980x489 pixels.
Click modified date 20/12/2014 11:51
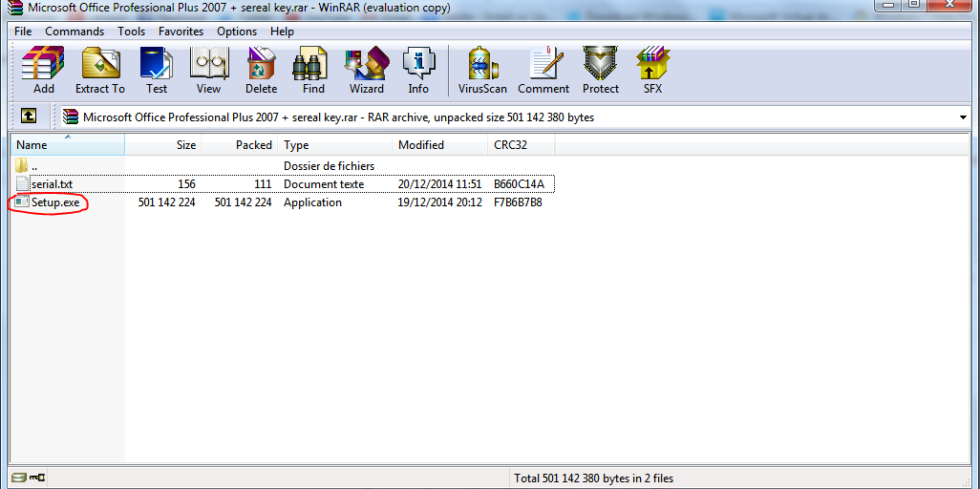(x=439, y=184)
